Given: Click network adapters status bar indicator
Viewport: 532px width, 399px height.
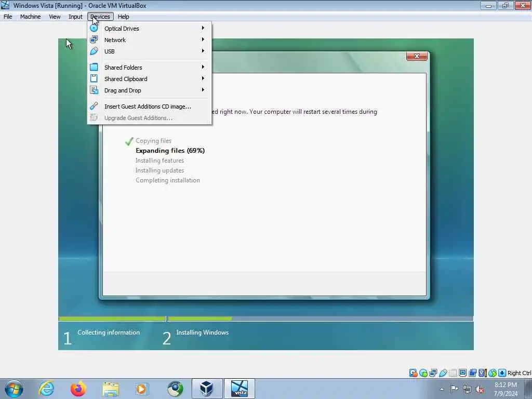Looking at the screenshot, I should [433, 373].
